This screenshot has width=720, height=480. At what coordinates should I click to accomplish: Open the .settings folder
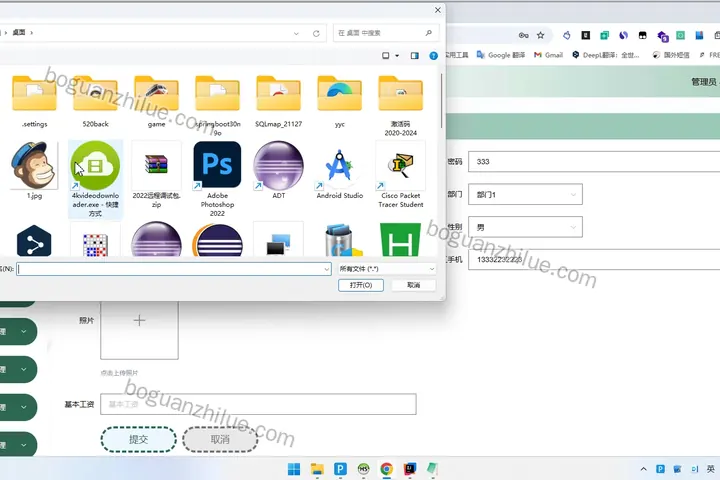click(34, 102)
